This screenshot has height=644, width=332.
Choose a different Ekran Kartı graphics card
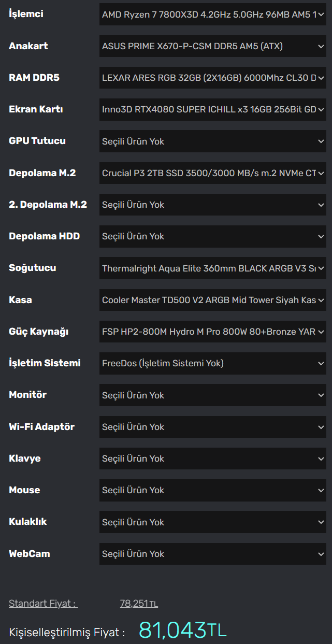tap(212, 109)
